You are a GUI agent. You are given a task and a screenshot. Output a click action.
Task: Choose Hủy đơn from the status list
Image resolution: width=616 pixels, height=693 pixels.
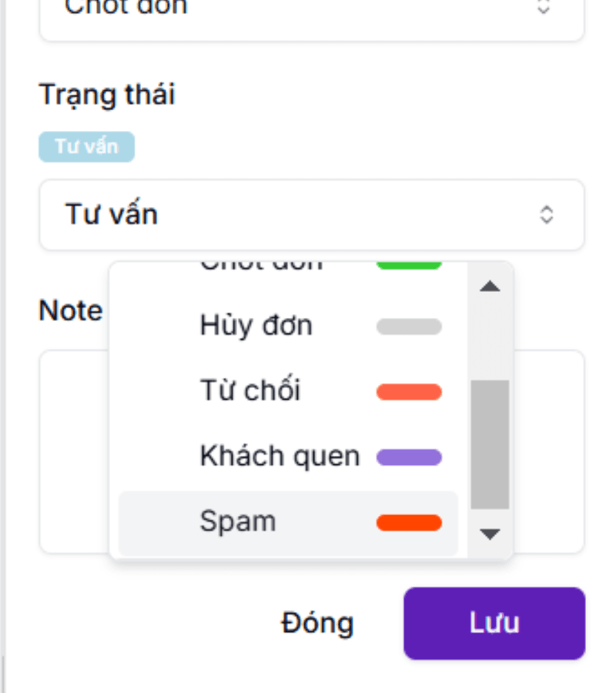256,326
